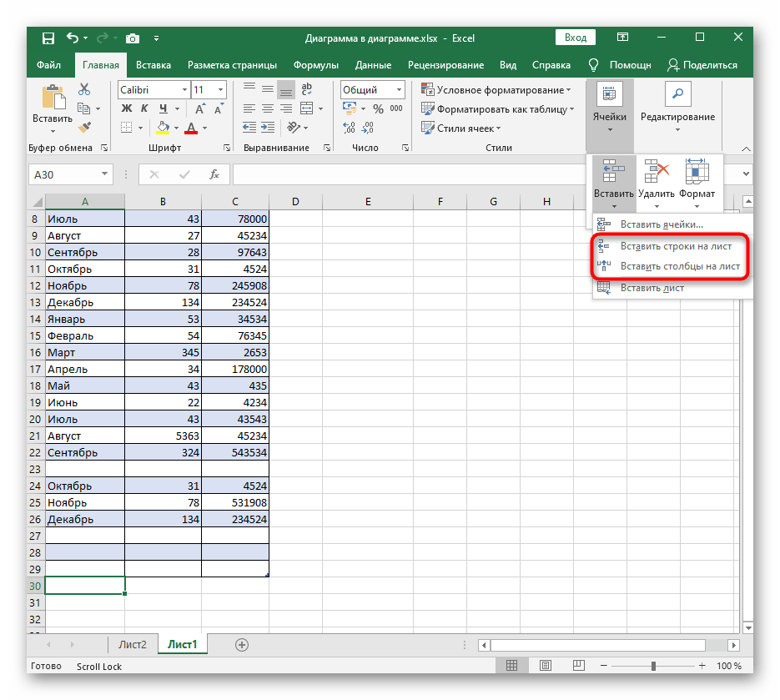Open the Borders icon
The image size is (780, 700).
(127, 128)
